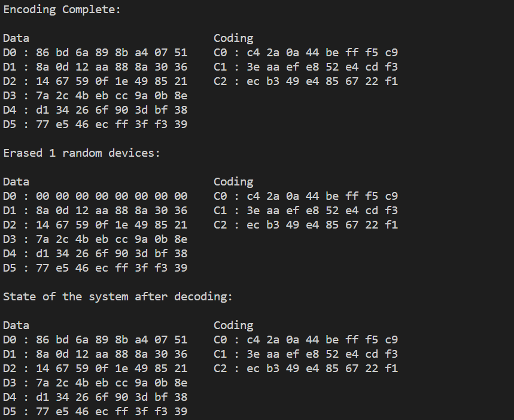The width and height of the screenshot is (514, 420).
Task: Click the 'Data' header under Erased devices section
Action: 16,182
